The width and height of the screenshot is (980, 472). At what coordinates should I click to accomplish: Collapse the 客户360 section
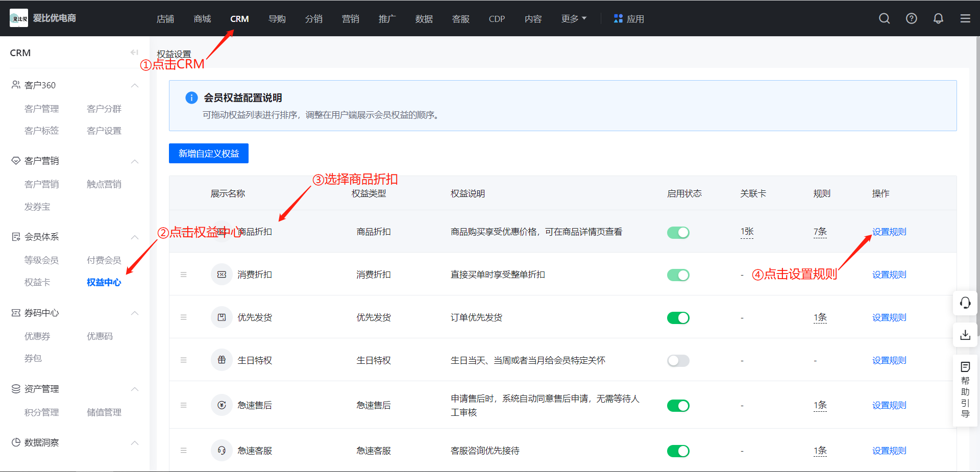(135, 85)
